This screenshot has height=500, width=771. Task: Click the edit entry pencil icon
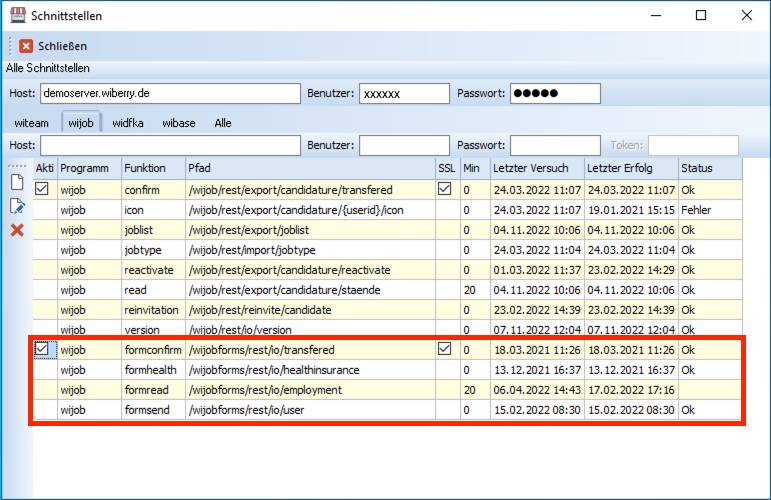pyautogui.click(x=16, y=206)
